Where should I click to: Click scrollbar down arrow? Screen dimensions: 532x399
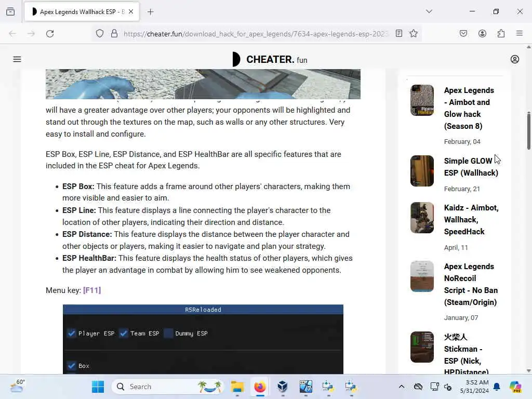pos(528,371)
